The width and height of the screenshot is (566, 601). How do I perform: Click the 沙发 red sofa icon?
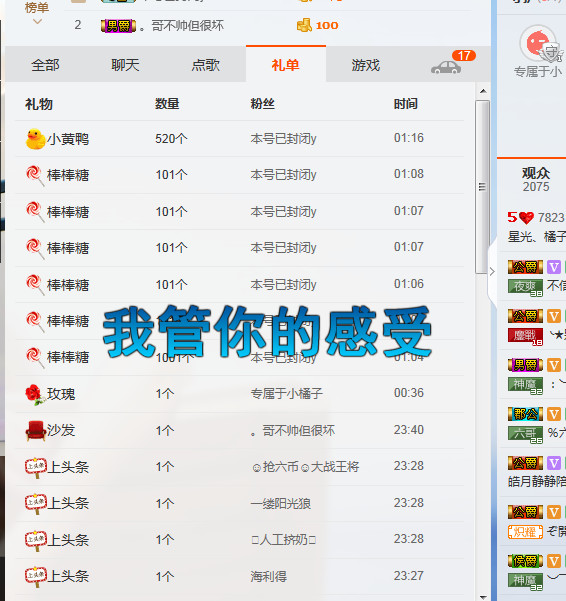tap(36, 430)
